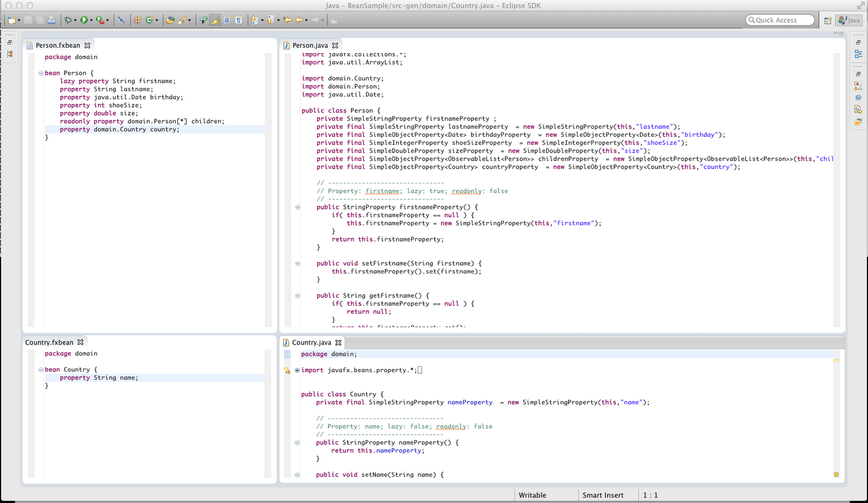868x503 pixels.
Task: Select the Person.java editor tab
Action: [x=310, y=46]
